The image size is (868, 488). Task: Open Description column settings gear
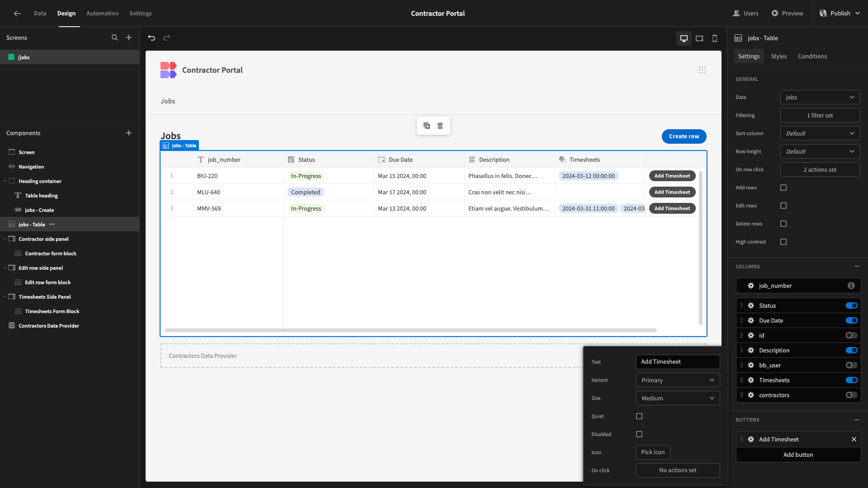coord(751,351)
